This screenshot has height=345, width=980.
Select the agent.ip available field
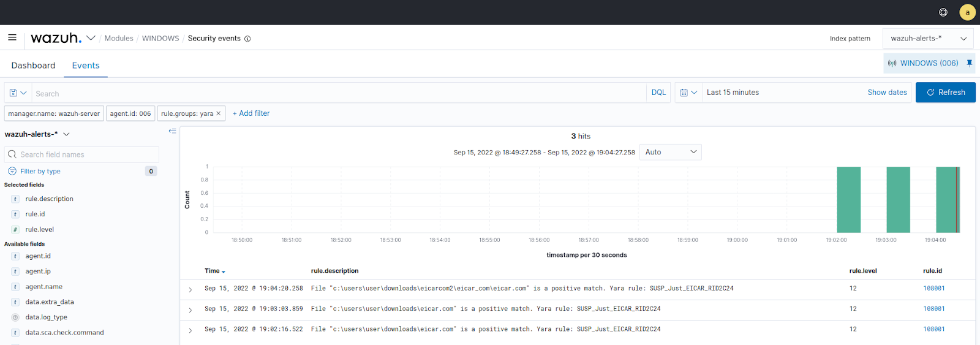point(38,271)
